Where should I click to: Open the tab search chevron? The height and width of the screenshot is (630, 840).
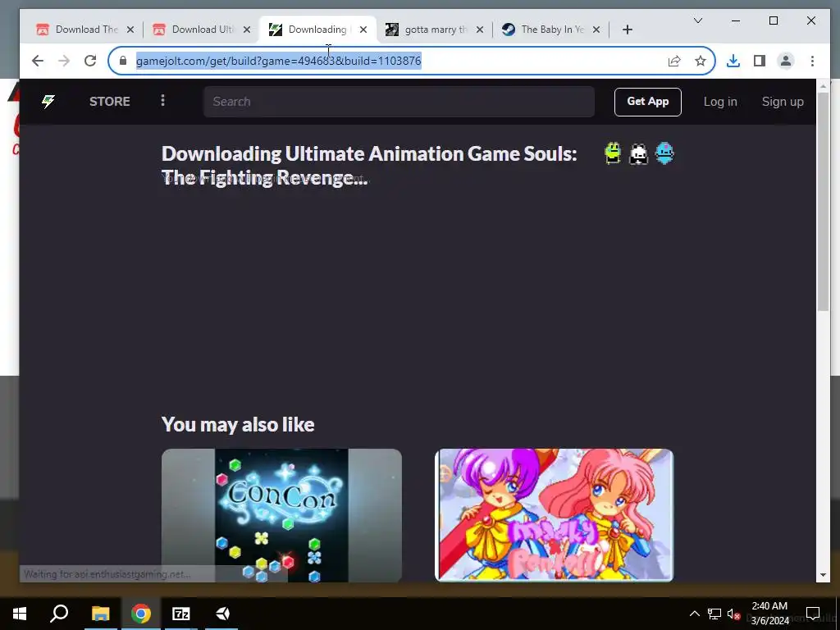coord(698,21)
